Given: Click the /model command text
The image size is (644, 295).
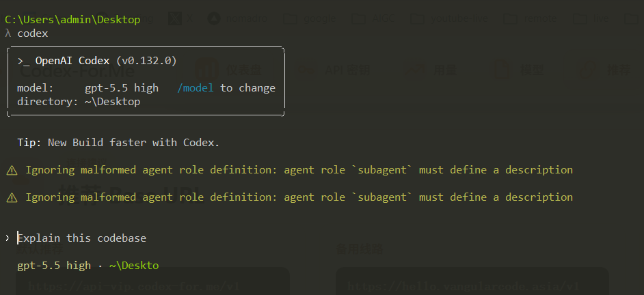Looking at the screenshot, I should 195,88.
